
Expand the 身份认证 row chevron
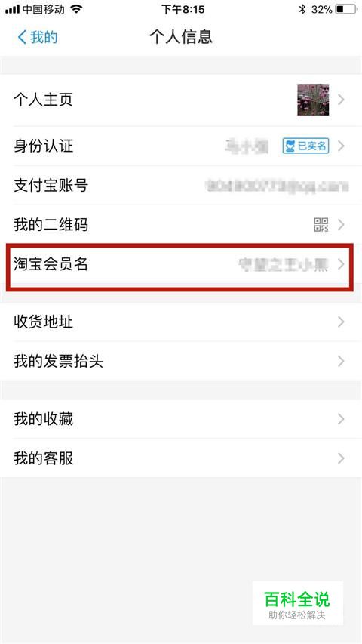click(x=341, y=146)
